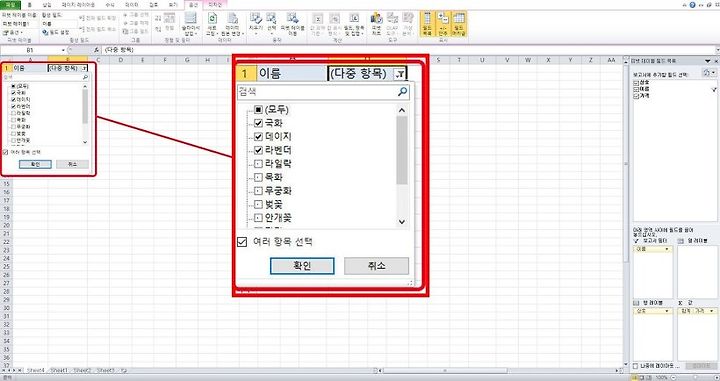The width and height of the screenshot is (720, 381).
Task: Click 그룹 선택 (Group Selection) in the ribbon
Action: tap(135, 15)
